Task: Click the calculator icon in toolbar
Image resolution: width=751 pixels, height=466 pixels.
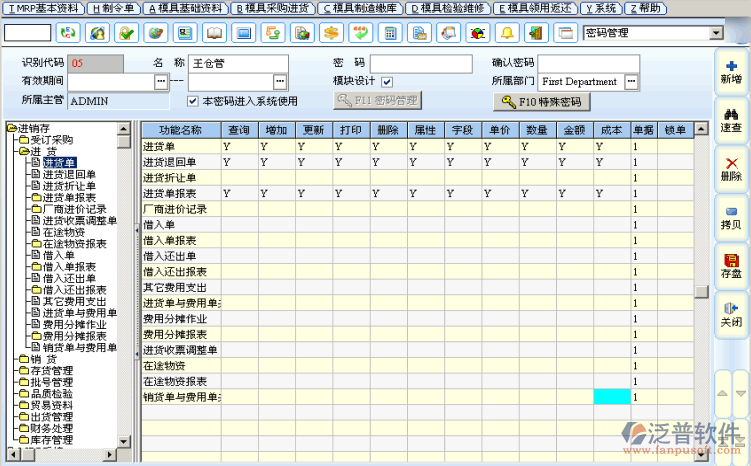Action: tap(390, 33)
